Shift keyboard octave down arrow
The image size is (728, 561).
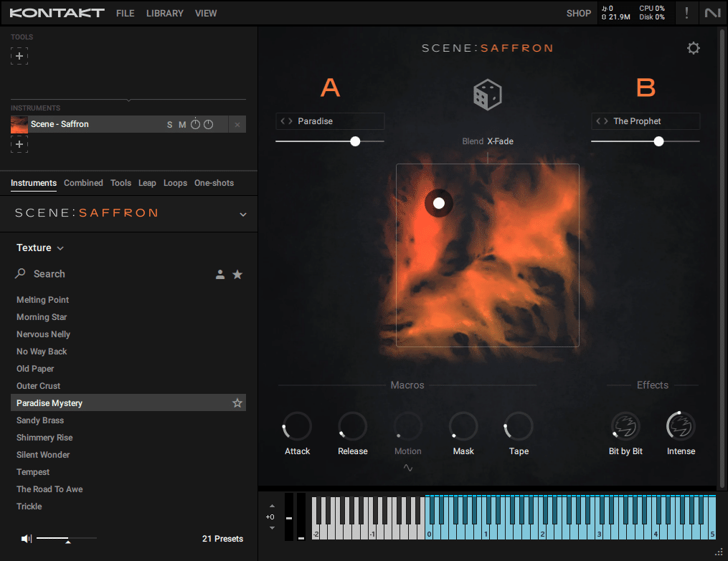tap(272, 527)
